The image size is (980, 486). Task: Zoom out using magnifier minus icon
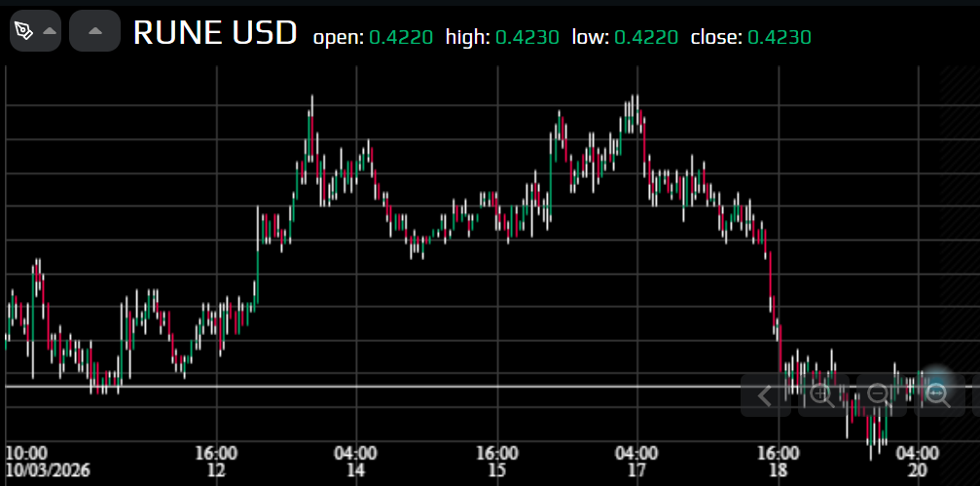tap(880, 394)
